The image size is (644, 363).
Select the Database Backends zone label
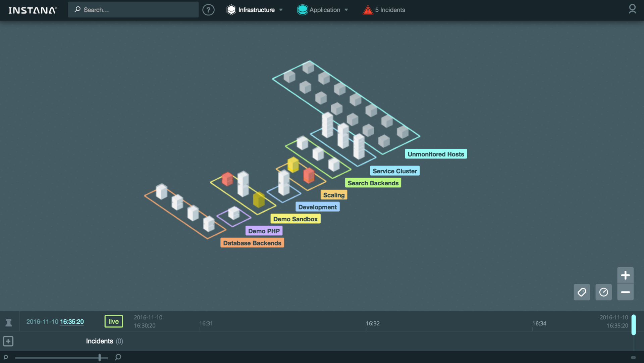(x=252, y=243)
